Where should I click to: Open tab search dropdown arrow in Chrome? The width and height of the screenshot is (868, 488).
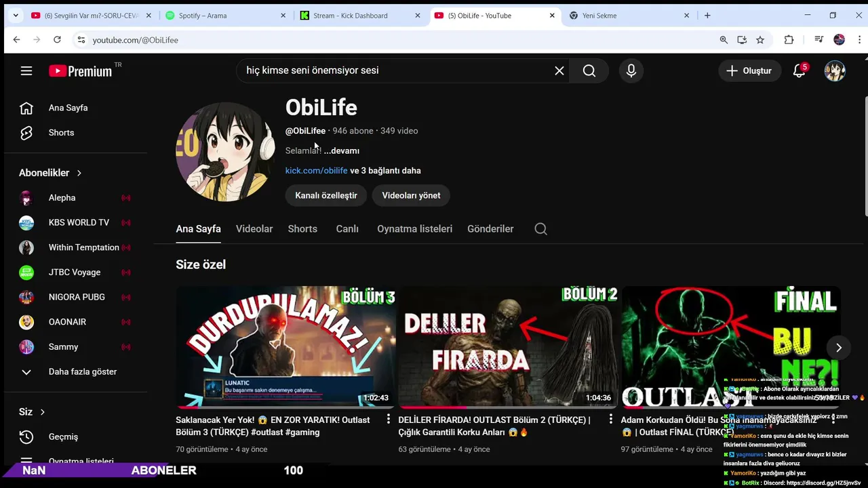pos(16,16)
